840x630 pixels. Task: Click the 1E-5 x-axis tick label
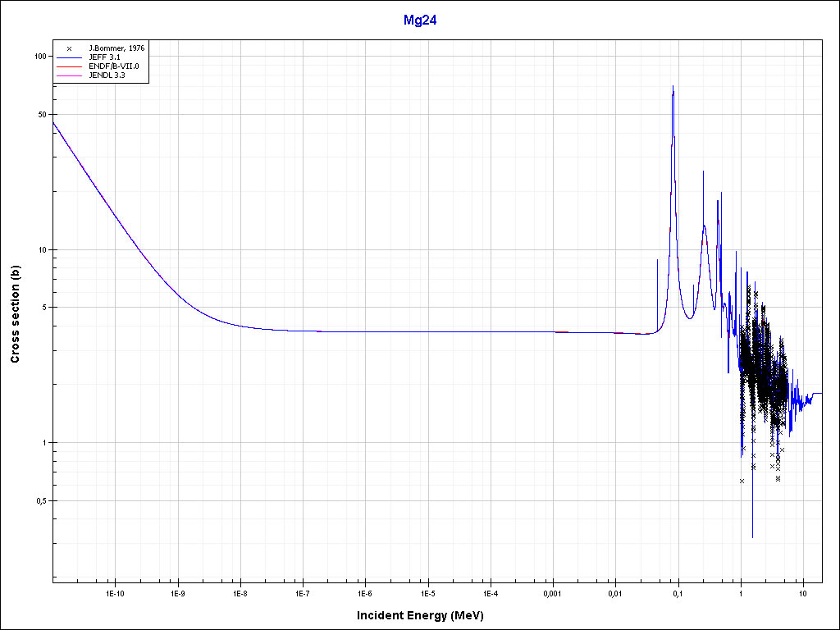(427, 593)
